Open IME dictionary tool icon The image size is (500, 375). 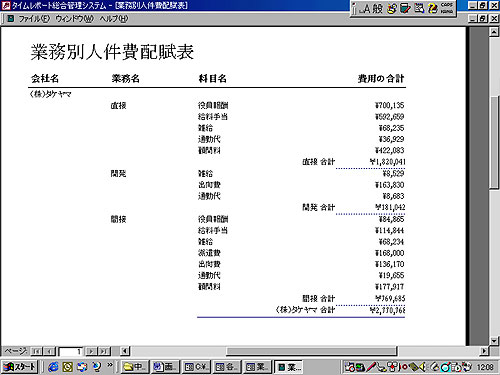point(405,8)
